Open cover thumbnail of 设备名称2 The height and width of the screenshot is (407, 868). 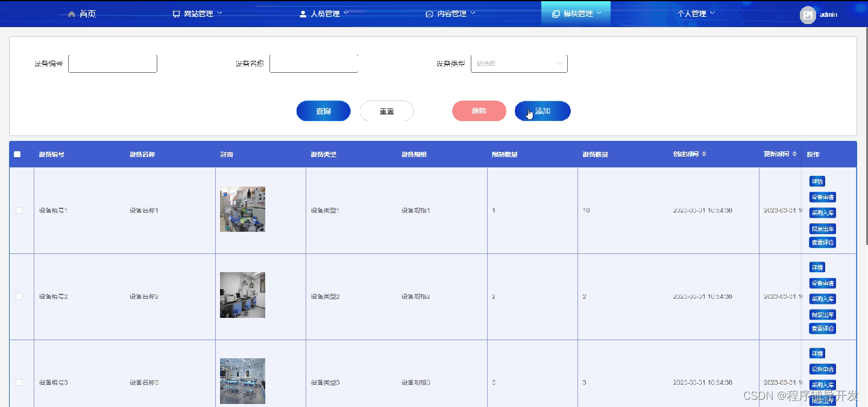(x=242, y=295)
